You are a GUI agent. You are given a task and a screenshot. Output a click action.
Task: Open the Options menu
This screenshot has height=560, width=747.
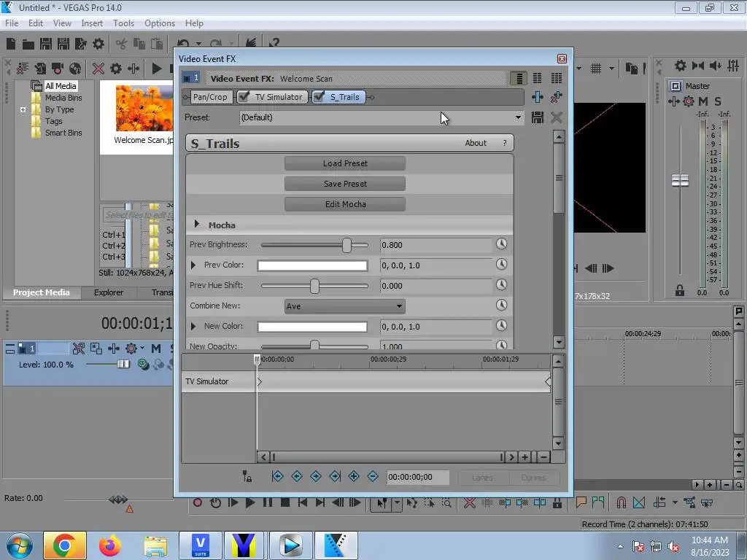pos(160,23)
